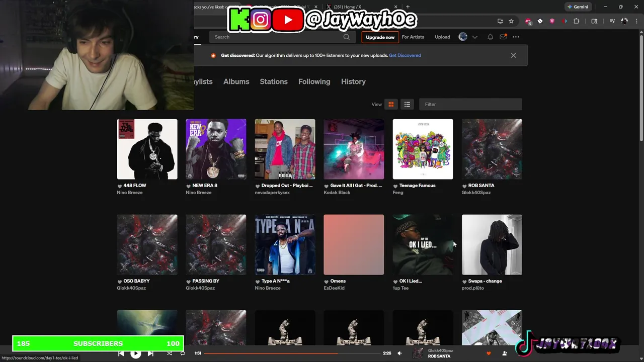Click the user profile avatar in header

(x=463, y=37)
